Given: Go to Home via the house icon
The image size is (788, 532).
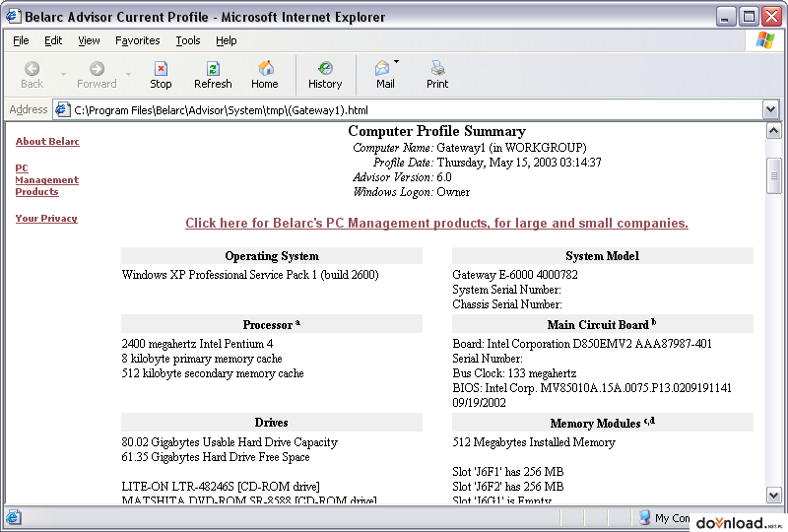Looking at the screenshot, I should pyautogui.click(x=265, y=68).
